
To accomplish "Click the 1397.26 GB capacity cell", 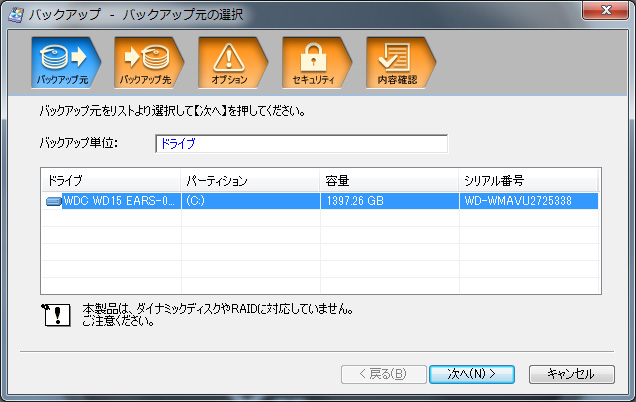I will point(389,201).
